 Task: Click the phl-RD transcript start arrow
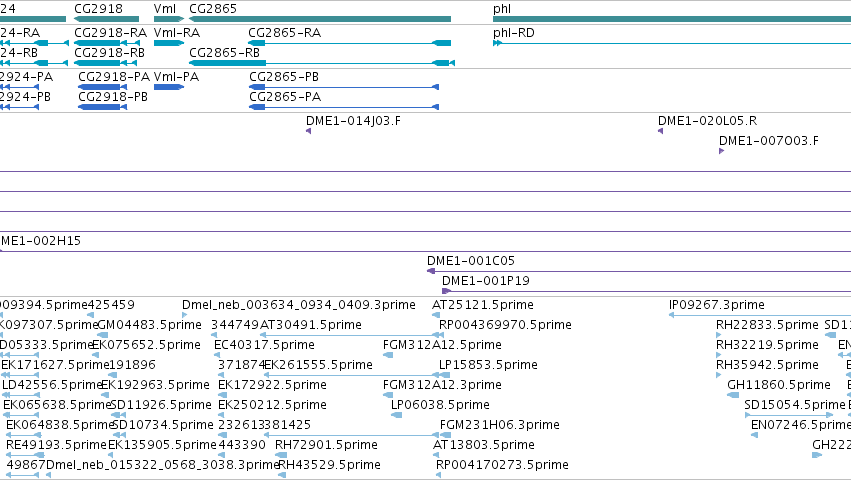tap(497, 43)
